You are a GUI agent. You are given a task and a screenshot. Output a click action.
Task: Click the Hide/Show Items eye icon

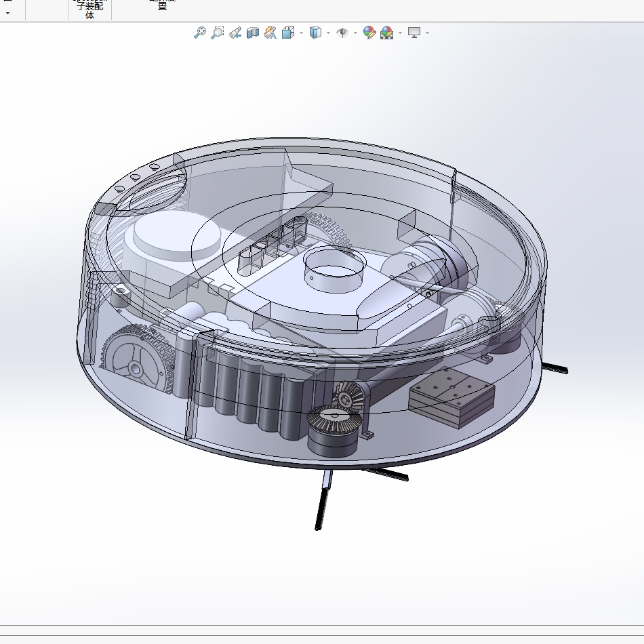point(342,33)
